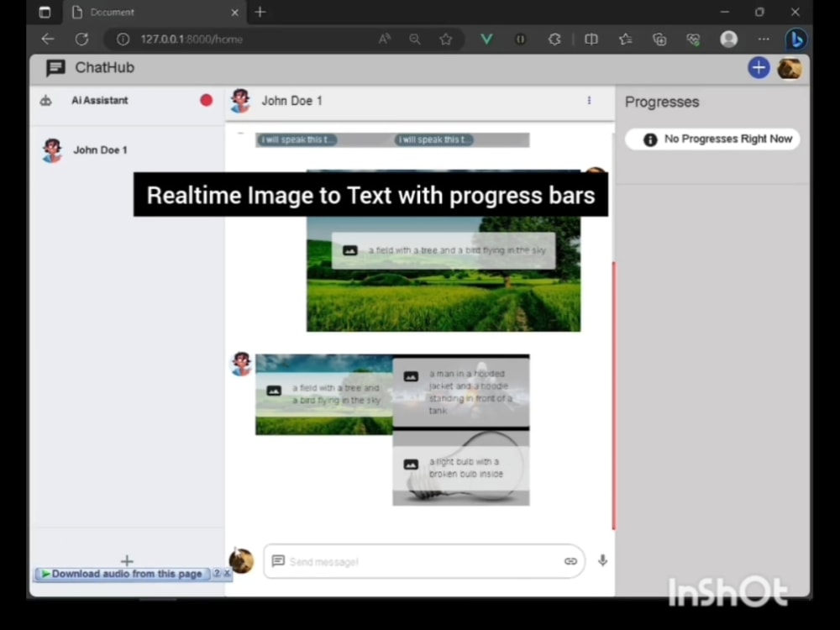Launch Bing Chat from the browser toolbar
Viewport: 840px width, 630px height.
click(795, 39)
